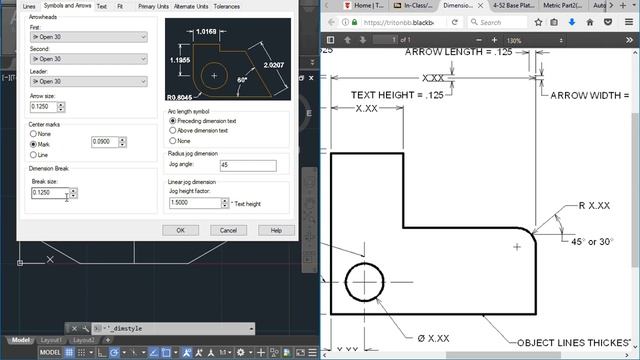Go to the browser home page icon
This screenshot has width=640, height=360.
click(590, 22)
